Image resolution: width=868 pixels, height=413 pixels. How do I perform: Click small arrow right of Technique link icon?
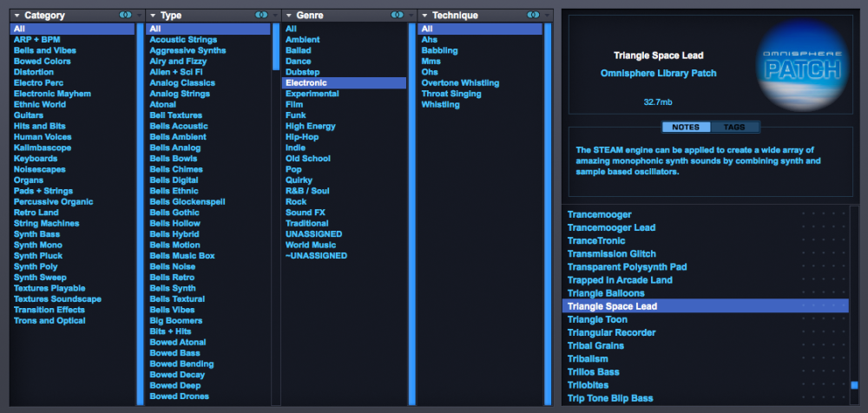point(547,16)
